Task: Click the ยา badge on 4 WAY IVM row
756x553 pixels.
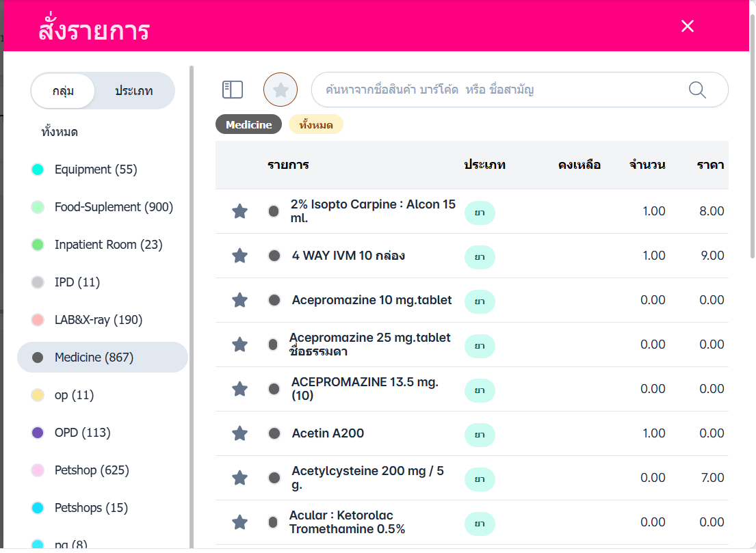Action: point(480,257)
